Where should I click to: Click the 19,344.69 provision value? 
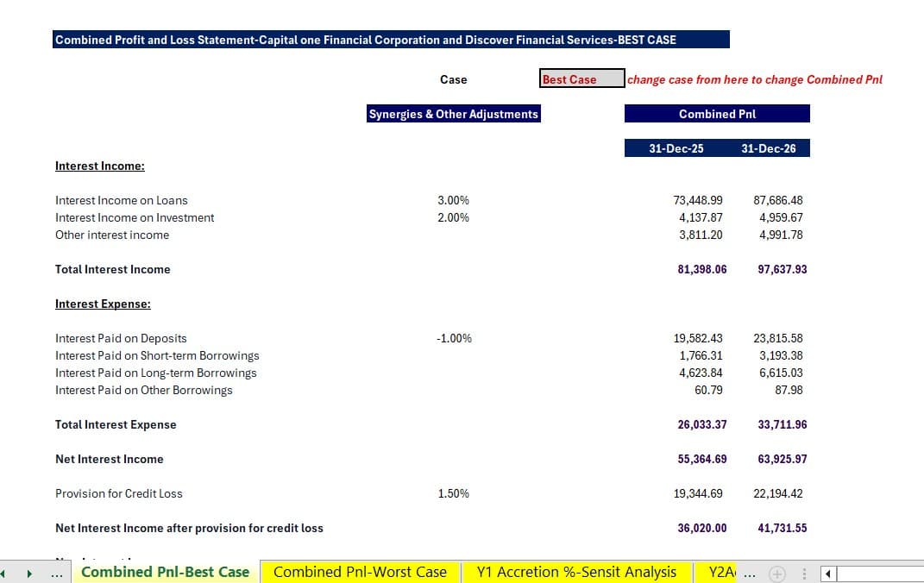click(698, 493)
